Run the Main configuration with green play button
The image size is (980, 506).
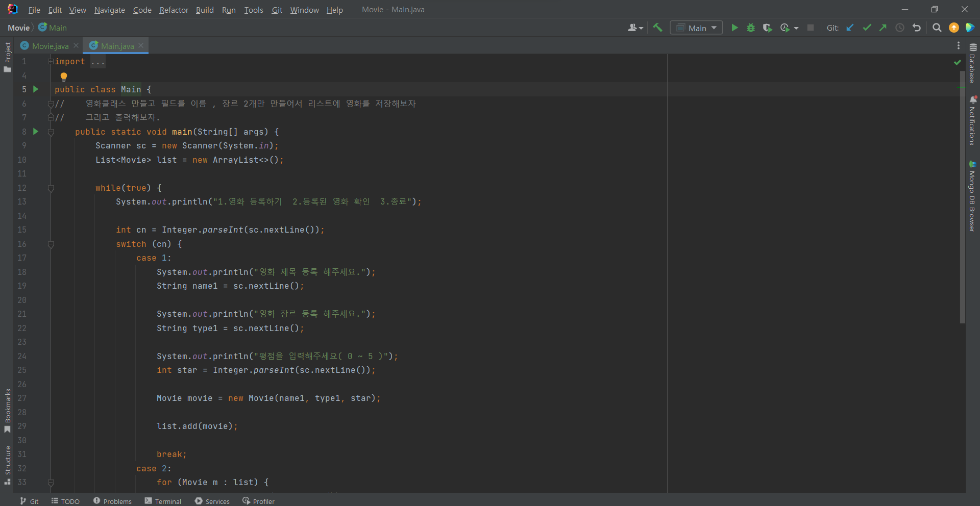click(x=734, y=28)
